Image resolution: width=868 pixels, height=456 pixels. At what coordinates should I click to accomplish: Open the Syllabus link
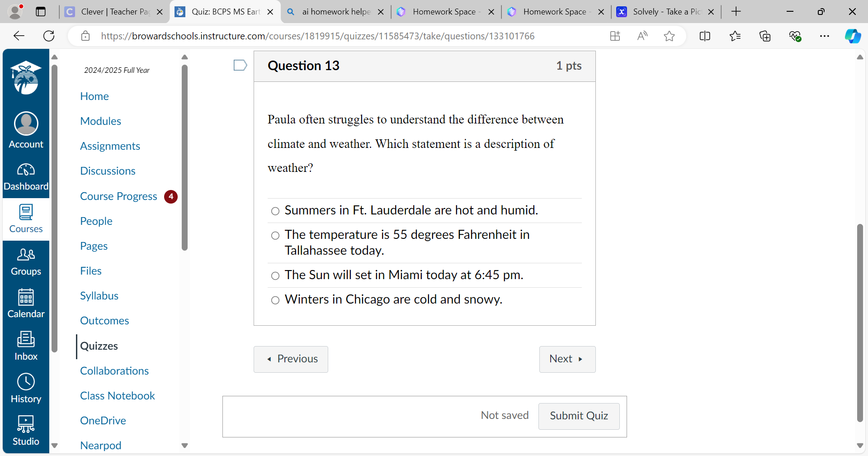point(99,296)
